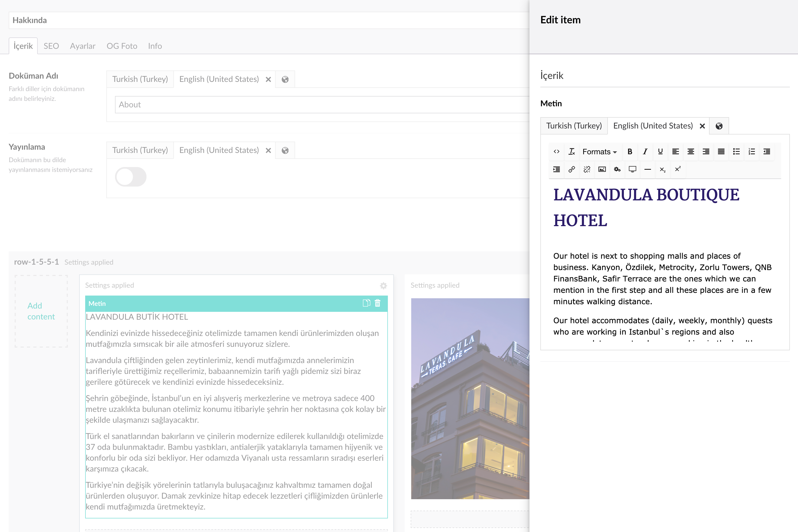The height and width of the screenshot is (532, 798).
Task: Select English (United States) tab for Doküman Adı
Action: pyautogui.click(x=219, y=79)
